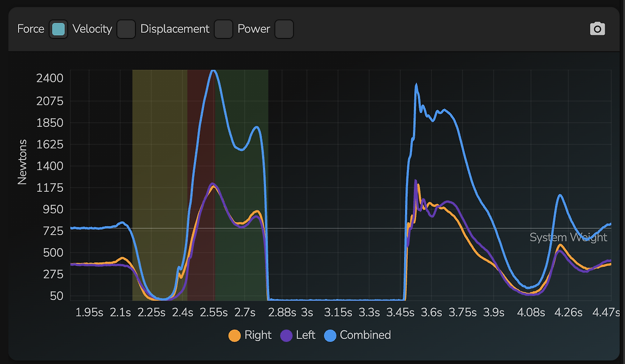Click the 2.1s time axis label
625x364 pixels.
[120, 312]
